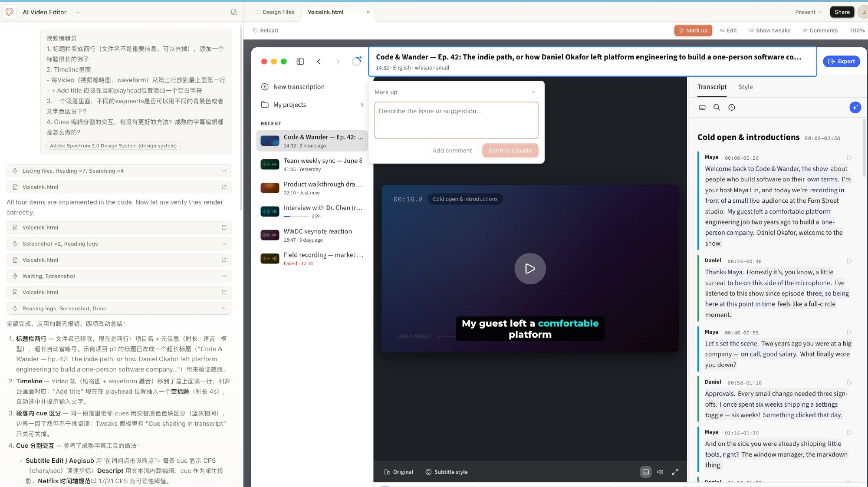Click the back navigation arrow
The image size is (868, 487).
[x=319, y=62]
